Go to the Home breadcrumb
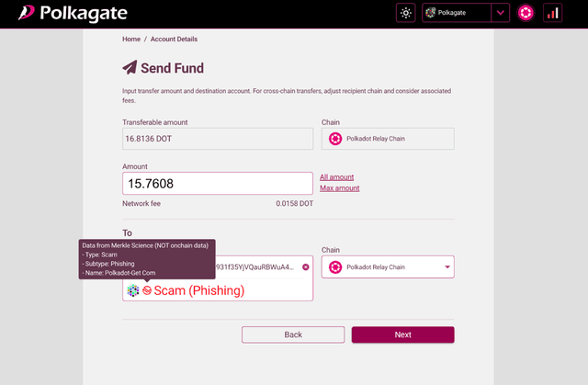The image size is (588, 385). (131, 40)
